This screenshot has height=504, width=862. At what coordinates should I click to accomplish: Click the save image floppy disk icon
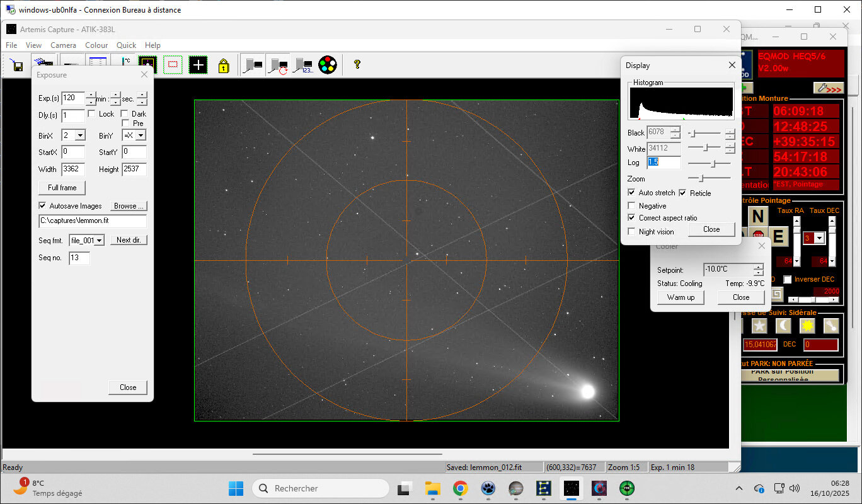pyautogui.click(x=17, y=66)
